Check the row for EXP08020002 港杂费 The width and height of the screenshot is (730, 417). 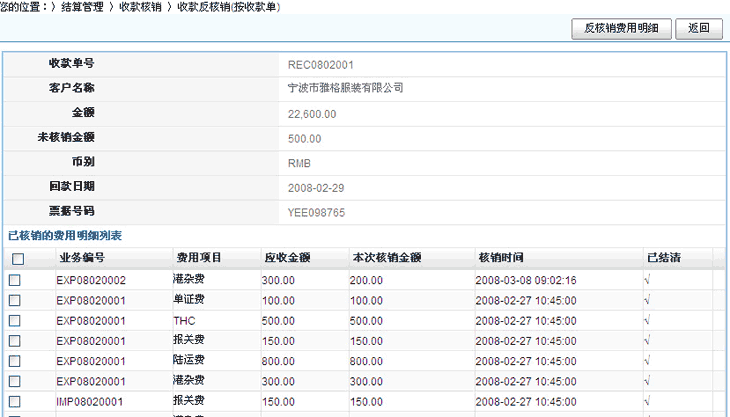(15, 281)
